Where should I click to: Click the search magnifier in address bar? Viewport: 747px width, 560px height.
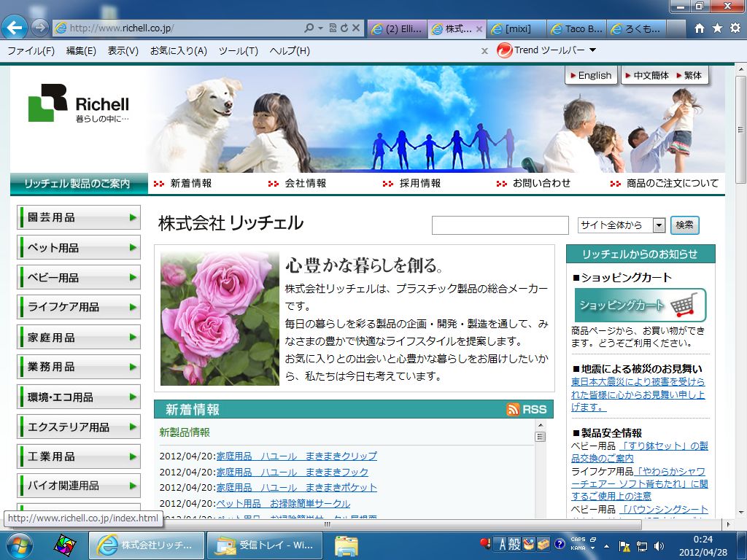pos(309,28)
